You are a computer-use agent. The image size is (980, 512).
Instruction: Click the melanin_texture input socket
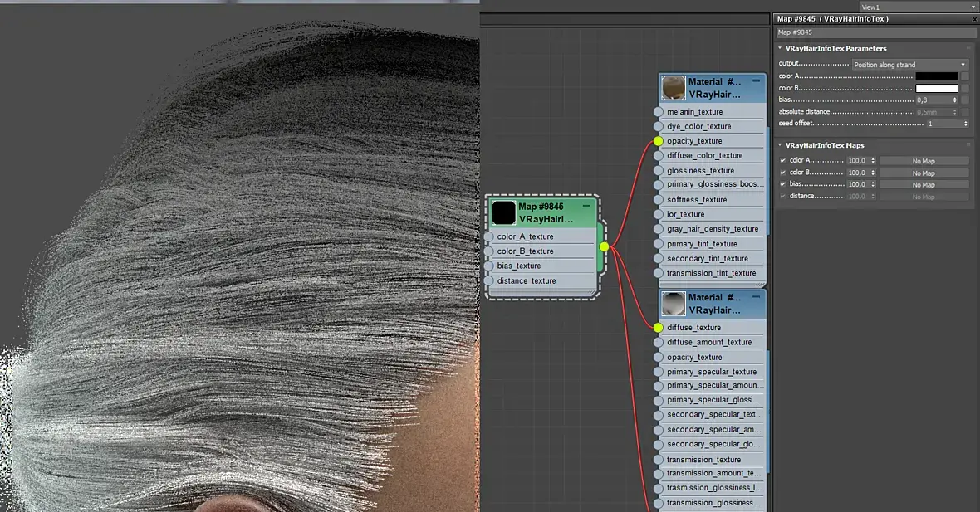coord(658,112)
